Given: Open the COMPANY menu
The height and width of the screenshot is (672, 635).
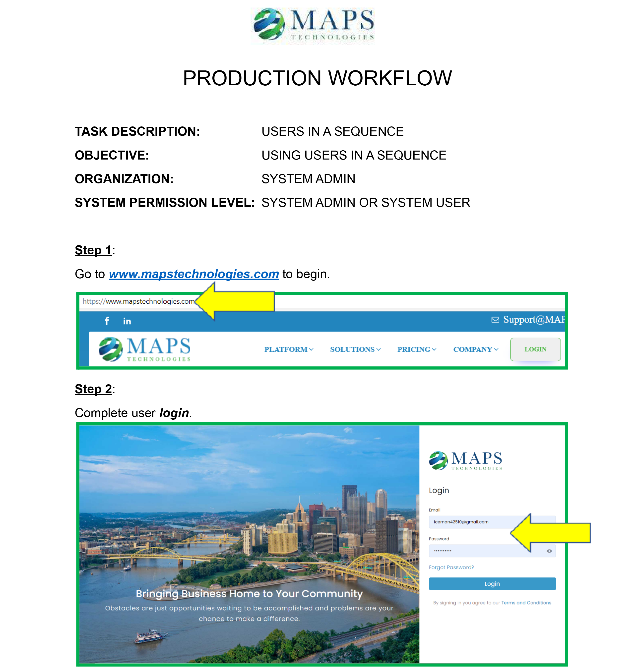Looking at the screenshot, I should pos(475,349).
